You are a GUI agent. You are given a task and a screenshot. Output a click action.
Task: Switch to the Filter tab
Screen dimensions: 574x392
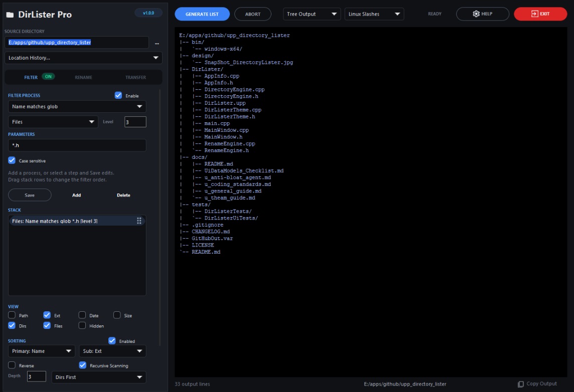point(31,78)
